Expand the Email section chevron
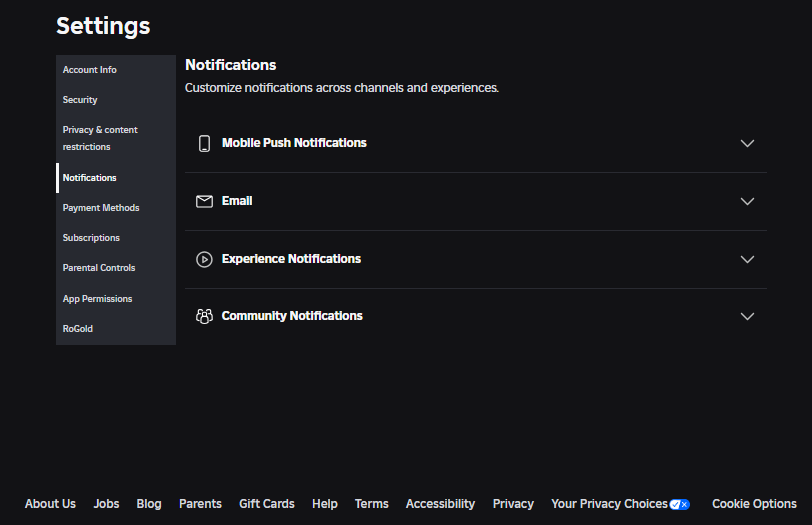Image resolution: width=812 pixels, height=525 pixels. (747, 201)
